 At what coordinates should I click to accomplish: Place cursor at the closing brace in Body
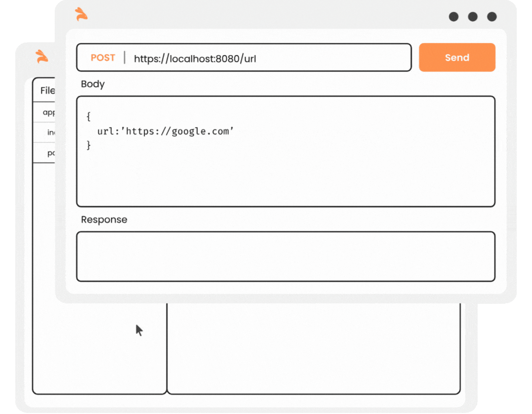pyautogui.click(x=89, y=145)
